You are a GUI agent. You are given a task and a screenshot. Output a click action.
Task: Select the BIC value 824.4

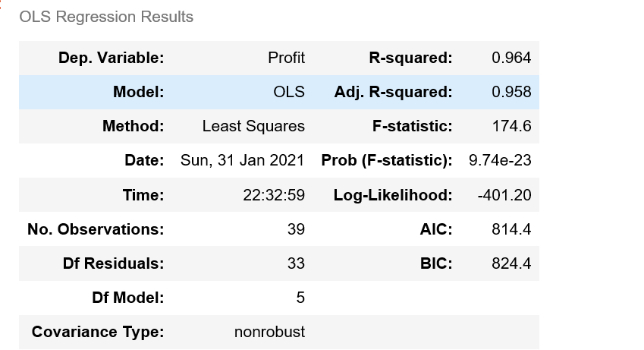coord(511,263)
